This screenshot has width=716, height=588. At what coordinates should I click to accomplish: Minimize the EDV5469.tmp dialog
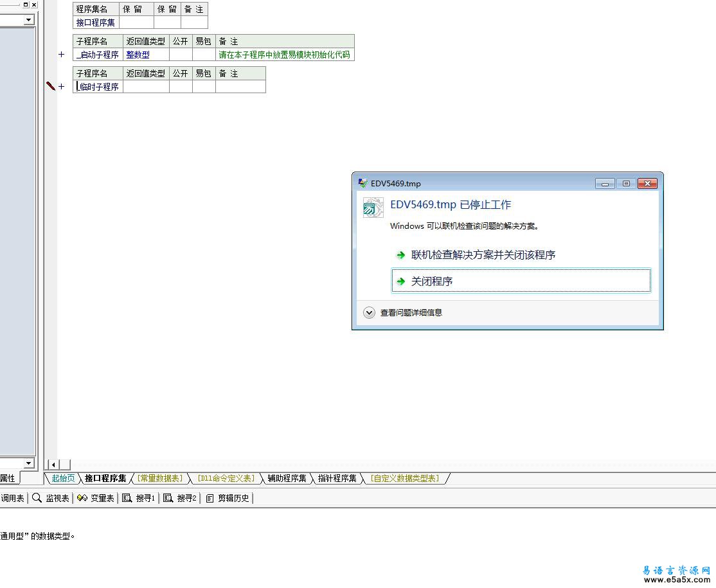tap(605, 183)
